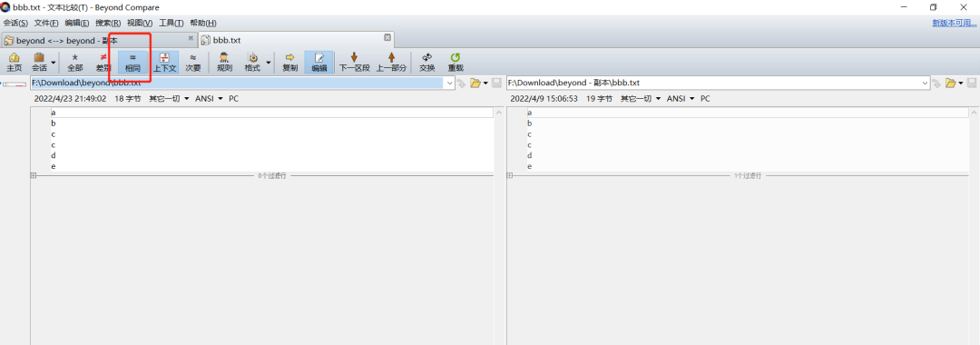Screen dimensions: 980x345
Task: Click the 格式 format gear icon
Action: 252,62
